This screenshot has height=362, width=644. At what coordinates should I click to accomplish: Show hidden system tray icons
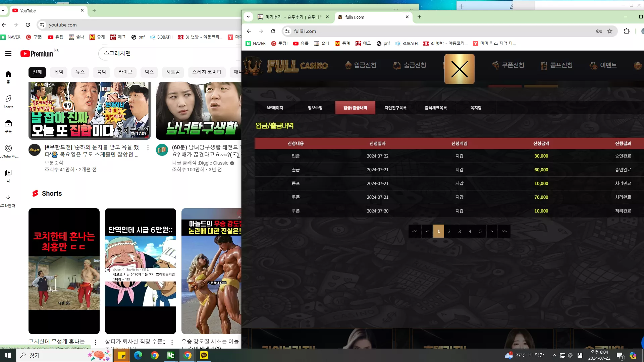pyautogui.click(x=554, y=355)
